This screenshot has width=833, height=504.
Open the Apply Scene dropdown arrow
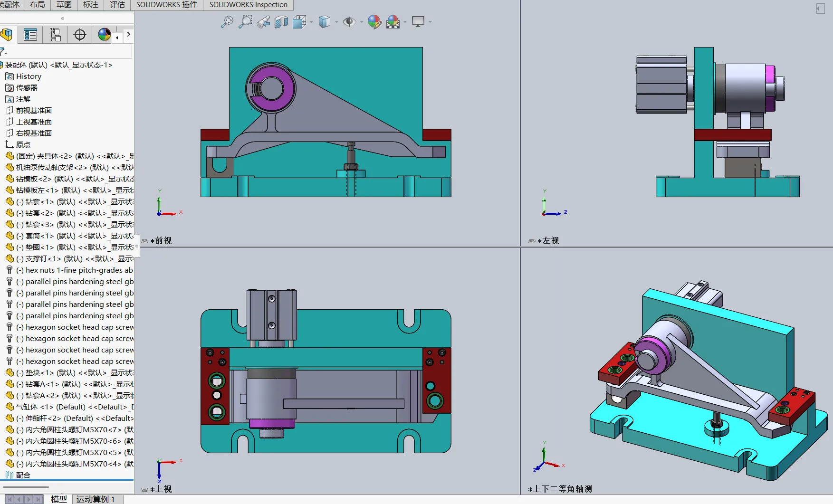[x=405, y=22]
